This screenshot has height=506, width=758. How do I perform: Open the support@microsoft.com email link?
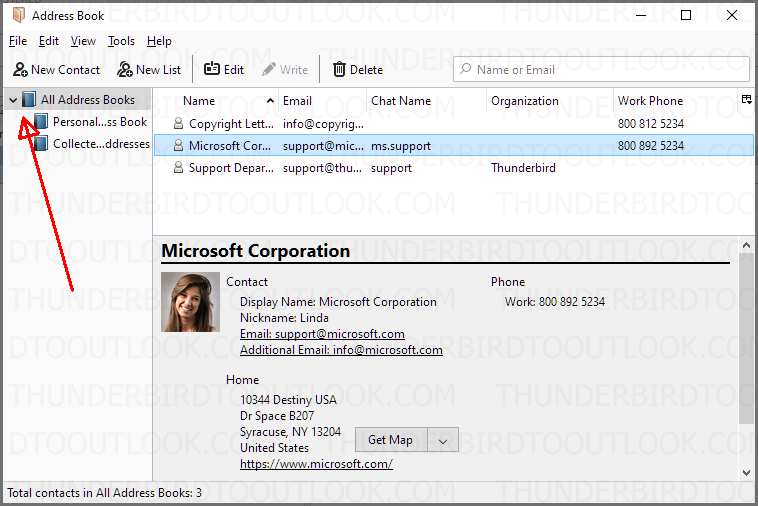[x=322, y=334]
